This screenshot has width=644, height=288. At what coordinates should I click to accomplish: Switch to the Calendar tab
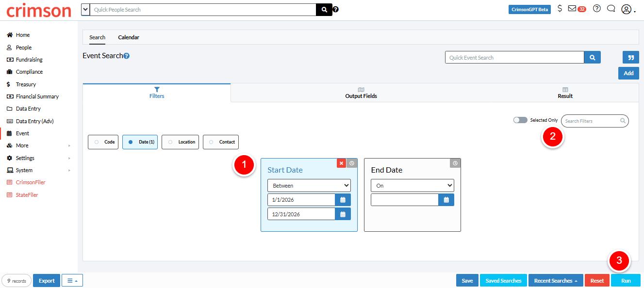[x=129, y=37]
